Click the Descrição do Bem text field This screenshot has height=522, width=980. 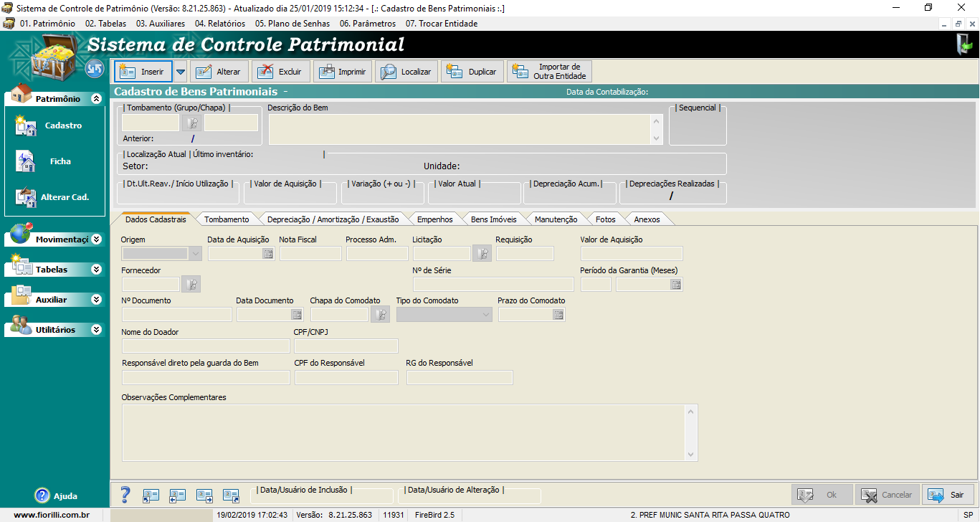pos(459,130)
